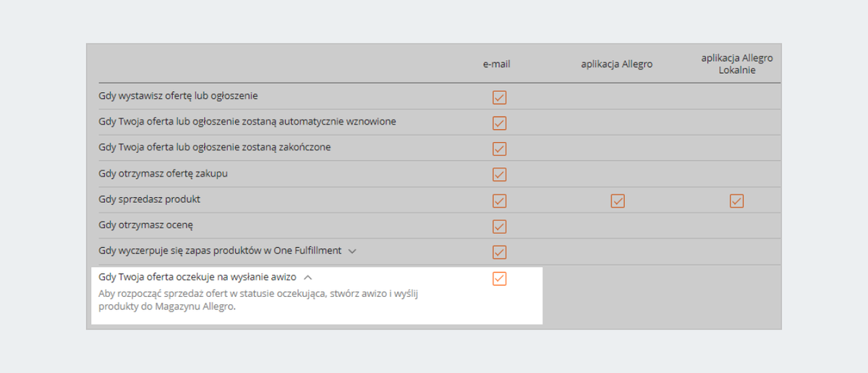Click 'Gdy wyczerpuje się zapas produktów' label
The width and height of the screenshot is (868, 373).
[x=220, y=251]
